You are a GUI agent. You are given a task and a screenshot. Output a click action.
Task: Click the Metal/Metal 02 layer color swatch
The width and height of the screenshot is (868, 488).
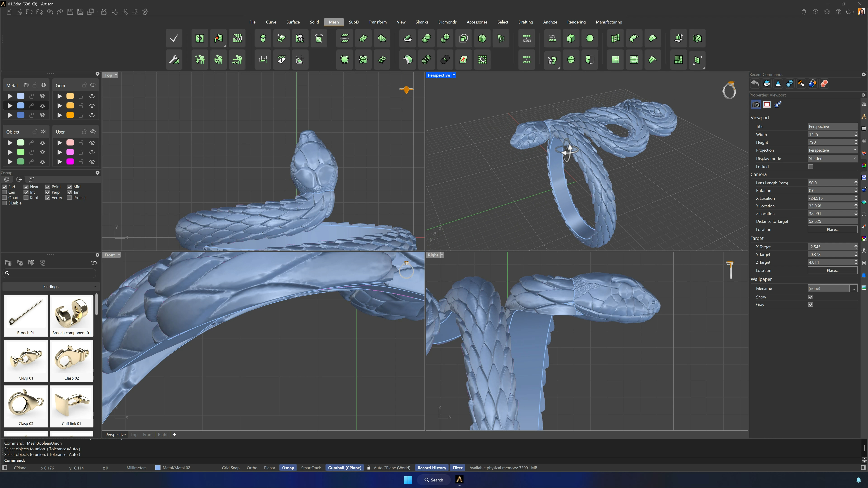[x=157, y=468]
